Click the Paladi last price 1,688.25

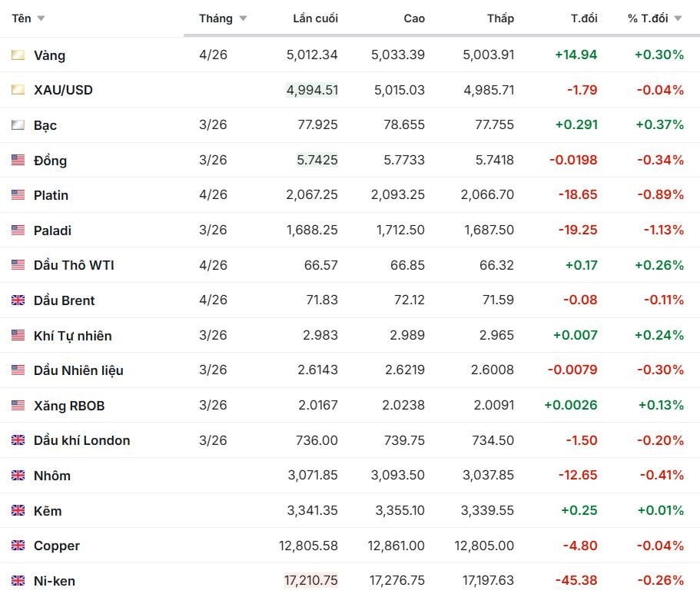[312, 231]
